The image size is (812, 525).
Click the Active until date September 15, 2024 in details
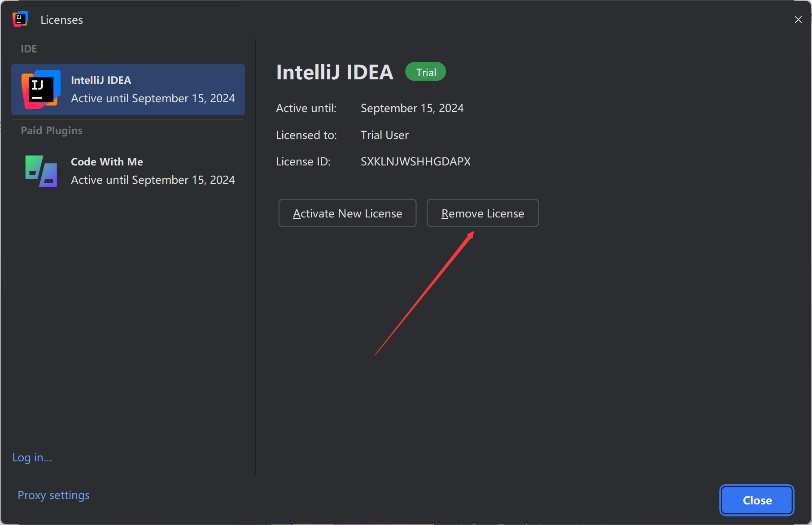coord(412,108)
